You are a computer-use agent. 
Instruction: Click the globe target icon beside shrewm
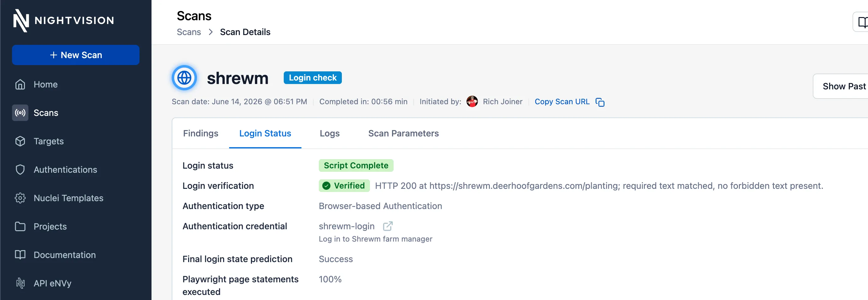184,78
